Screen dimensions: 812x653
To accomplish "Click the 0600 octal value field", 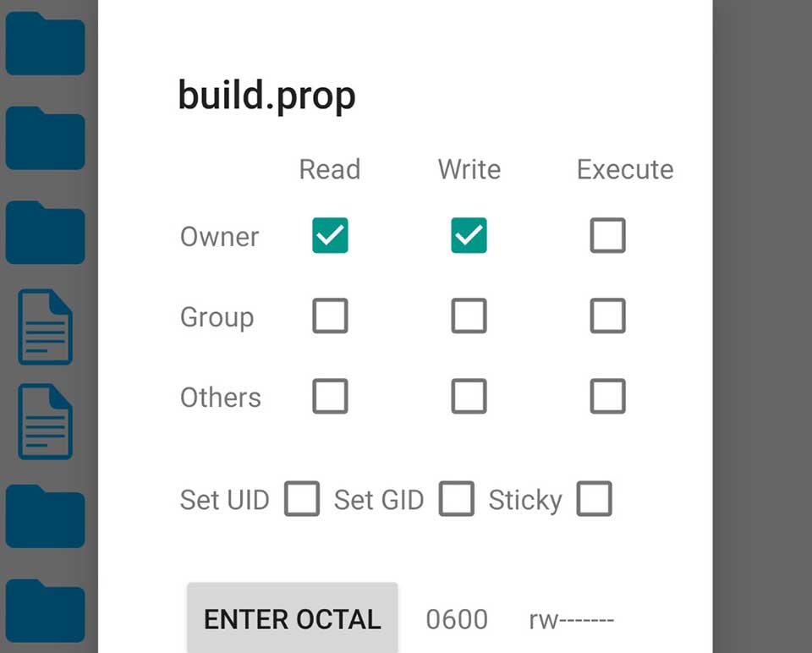I will click(457, 618).
